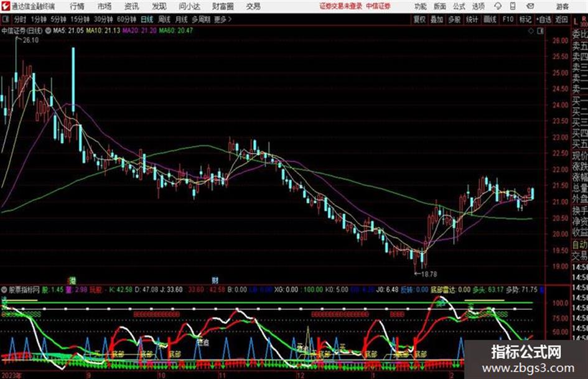Image resolution: width=588 pixels, height=379 pixels.
Task: Click the 标记 mark toolbar button
Action: click(x=525, y=19)
